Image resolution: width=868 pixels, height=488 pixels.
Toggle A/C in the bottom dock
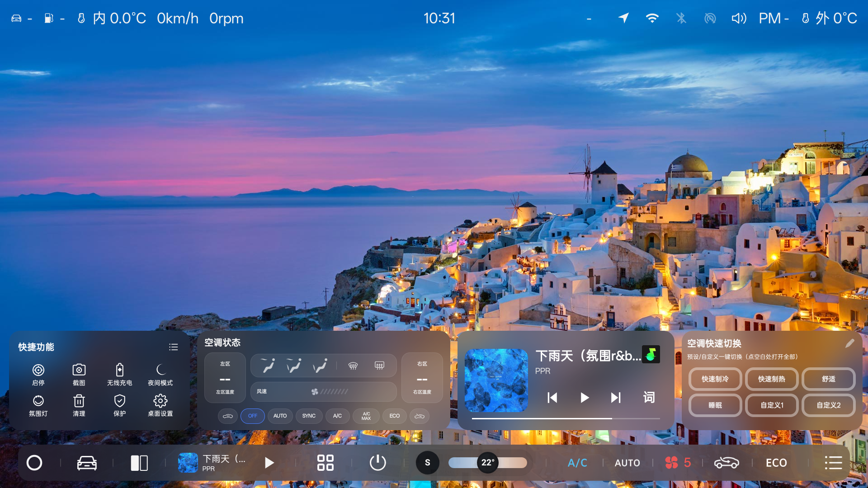[577, 463]
